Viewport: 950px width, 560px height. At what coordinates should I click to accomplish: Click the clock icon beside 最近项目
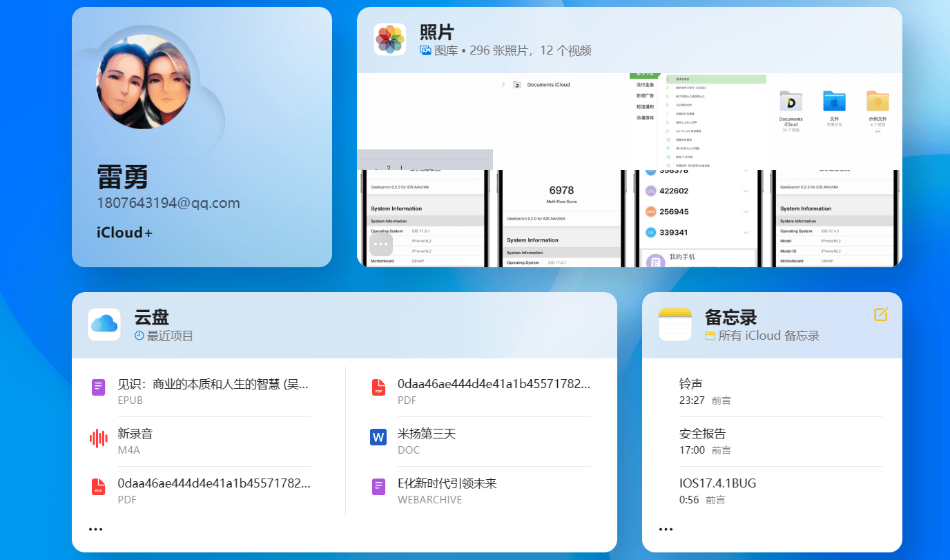click(x=139, y=336)
